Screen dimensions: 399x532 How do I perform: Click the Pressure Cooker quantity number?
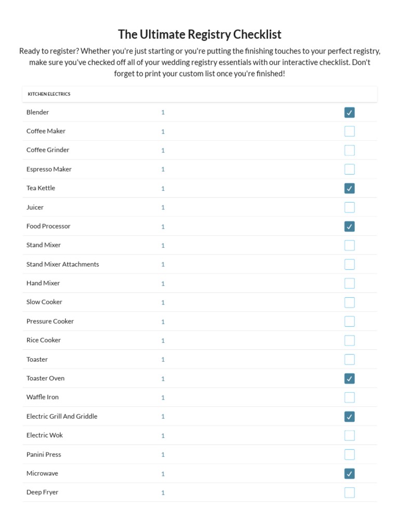pyautogui.click(x=163, y=322)
